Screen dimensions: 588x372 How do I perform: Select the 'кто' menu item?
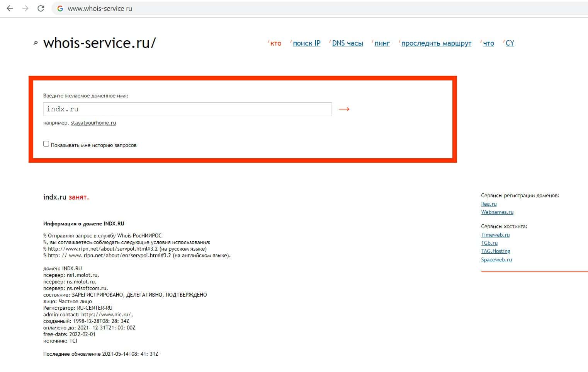click(x=276, y=43)
